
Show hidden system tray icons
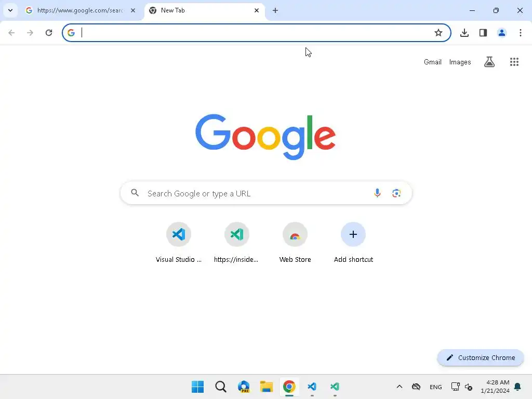(x=400, y=387)
